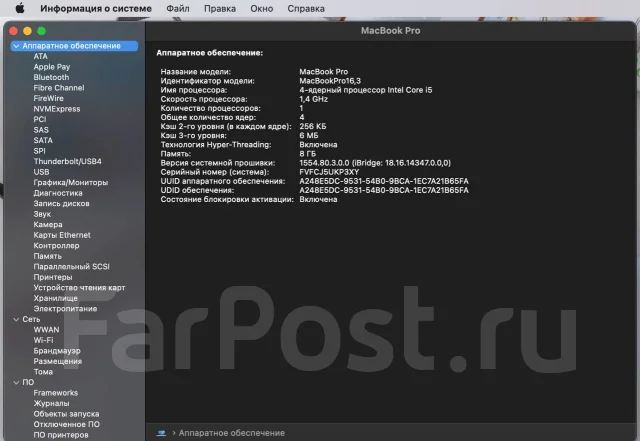Select Bluetooth in the sidebar
640x441 pixels.
(51, 77)
